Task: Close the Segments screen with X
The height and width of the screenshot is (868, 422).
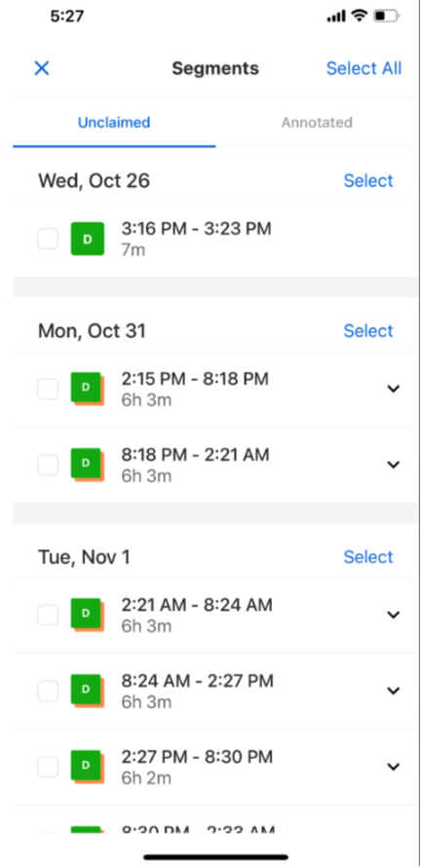Action: pos(42,68)
